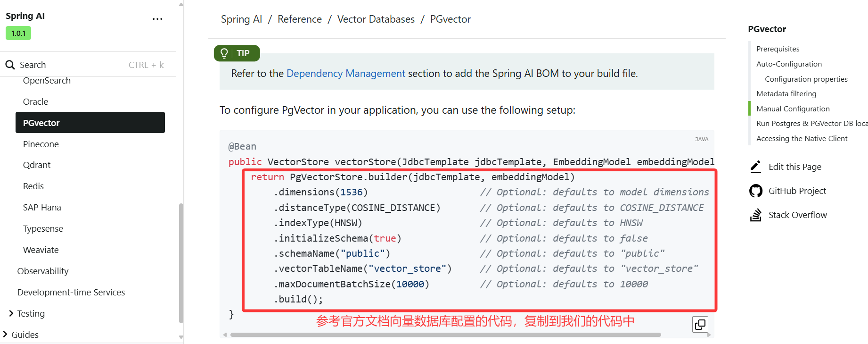Viewport: 868px width, 344px height.
Task: Click the .dimensions(1536) code line
Action: click(320, 192)
